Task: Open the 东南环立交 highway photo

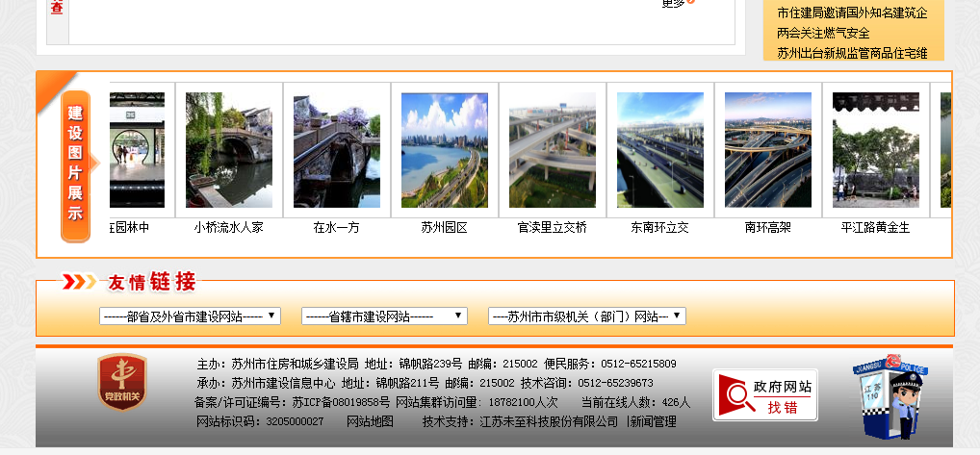Action: [x=660, y=150]
